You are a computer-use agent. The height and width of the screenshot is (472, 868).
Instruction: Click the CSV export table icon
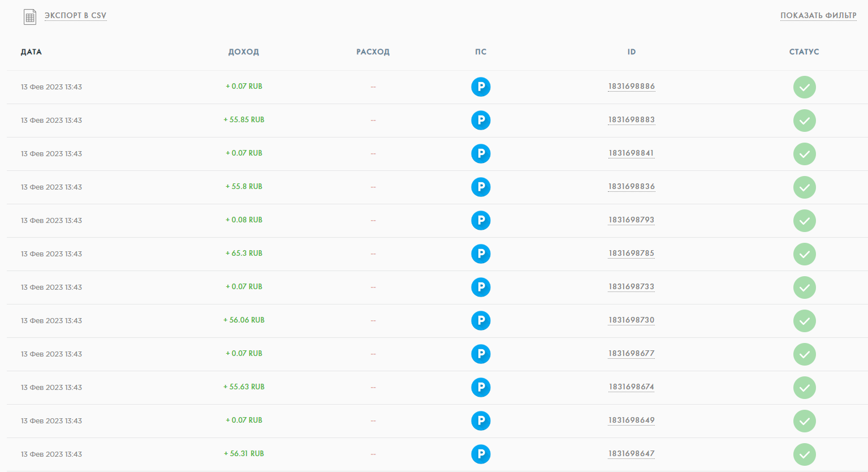(x=30, y=17)
